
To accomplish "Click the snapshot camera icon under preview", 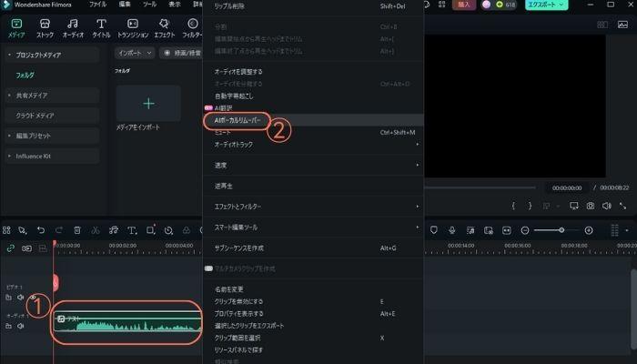I will point(591,206).
